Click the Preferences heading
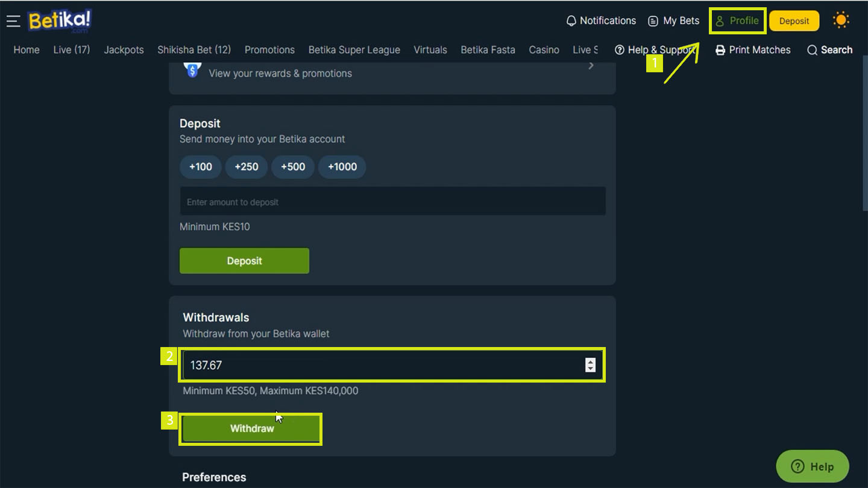The width and height of the screenshot is (868, 488). pyautogui.click(x=214, y=477)
